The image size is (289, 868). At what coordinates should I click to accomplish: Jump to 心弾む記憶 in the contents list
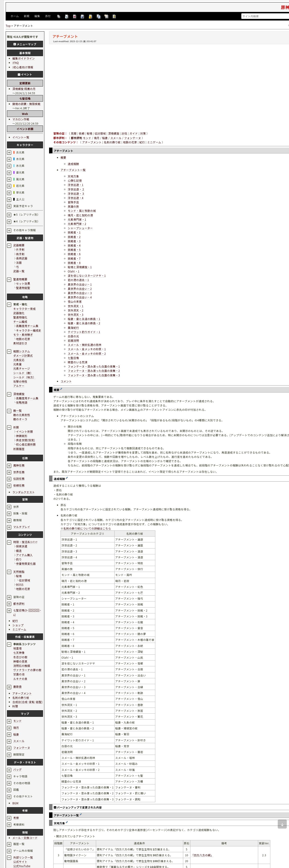pos(75,181)
